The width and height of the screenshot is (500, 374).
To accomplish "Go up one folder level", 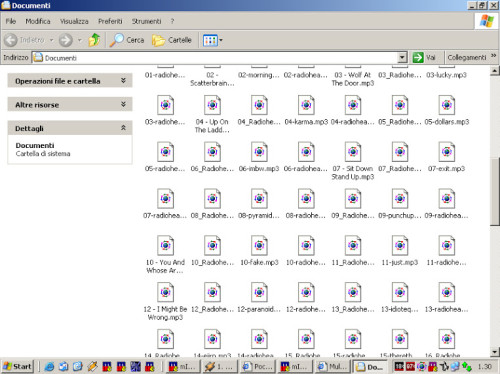I will click(x=94, y=40).
